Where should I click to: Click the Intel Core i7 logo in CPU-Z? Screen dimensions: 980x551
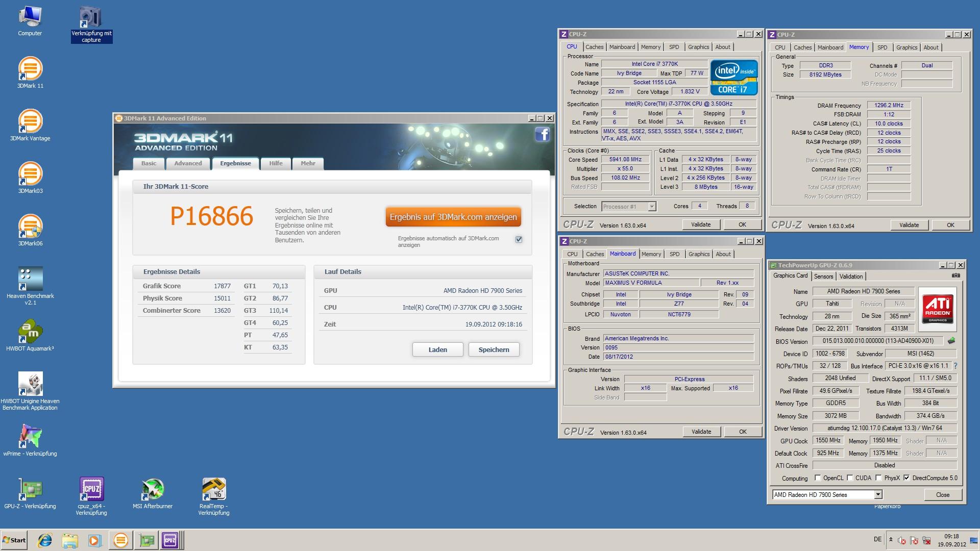pos(734,78)
